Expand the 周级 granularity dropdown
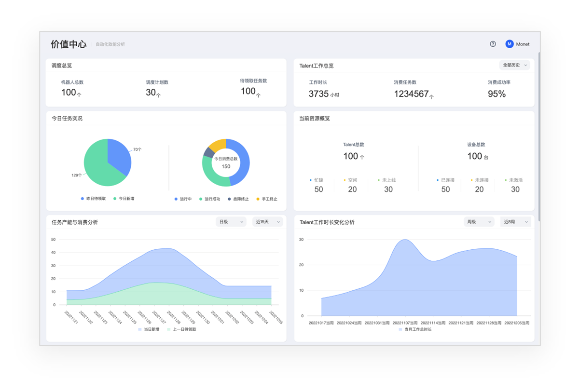This screenshot has height=392, width=580. point(479,222)
